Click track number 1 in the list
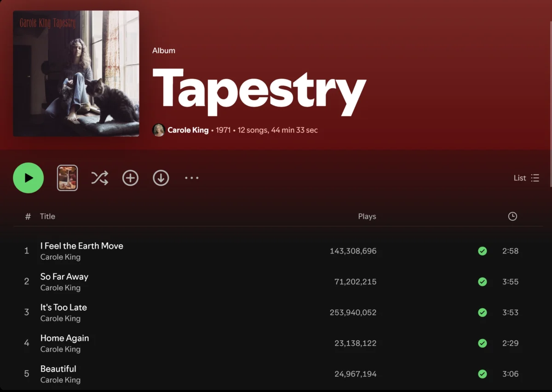This screenshot has height=392, width=552. (x=27, y=251)
